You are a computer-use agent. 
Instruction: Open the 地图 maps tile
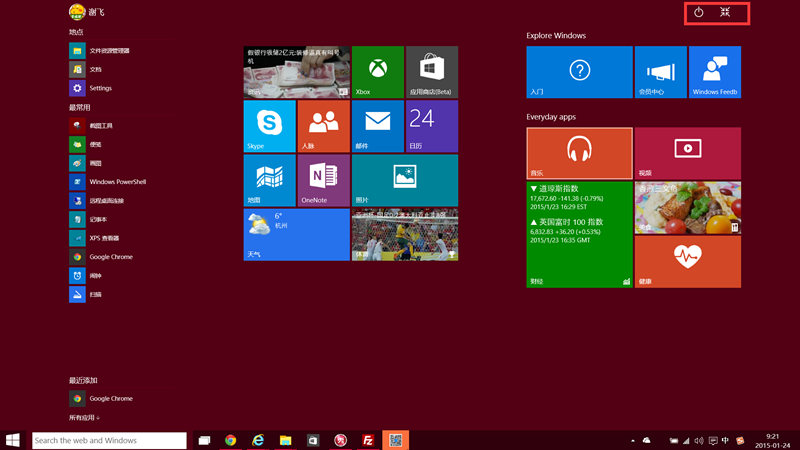[x=269, y=181]
